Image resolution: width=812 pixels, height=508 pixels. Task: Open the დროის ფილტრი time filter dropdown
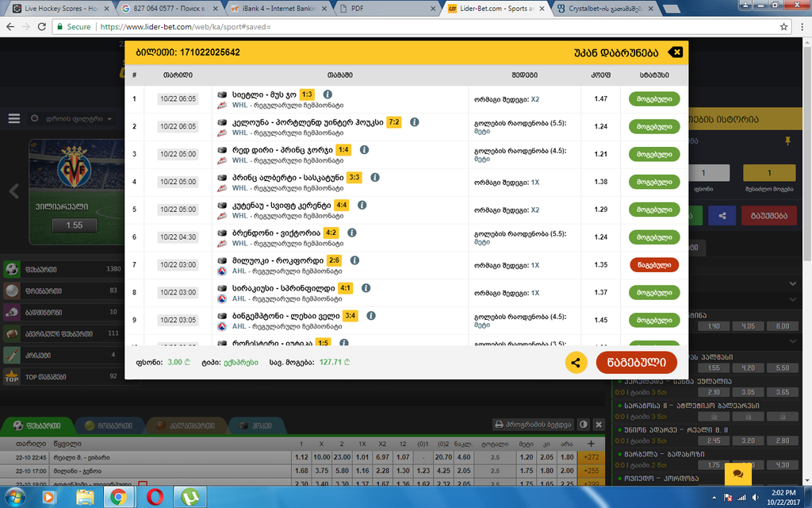point(71,119)
